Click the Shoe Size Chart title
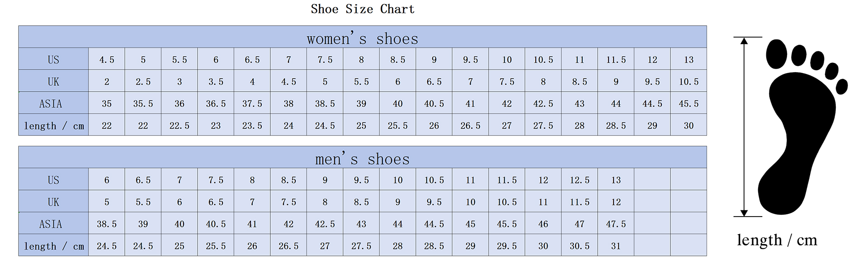The image size is (868, 278). 363,9
